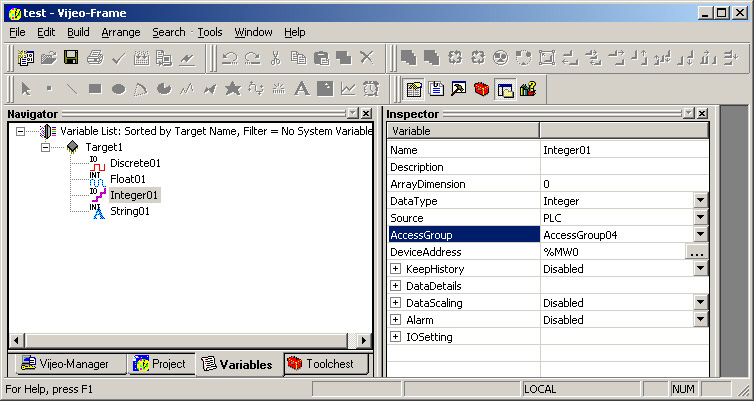Viewport: 754px width, 401px height.
Task: Click the lightning bolt simulate icon
Action: tap(187, 59)
